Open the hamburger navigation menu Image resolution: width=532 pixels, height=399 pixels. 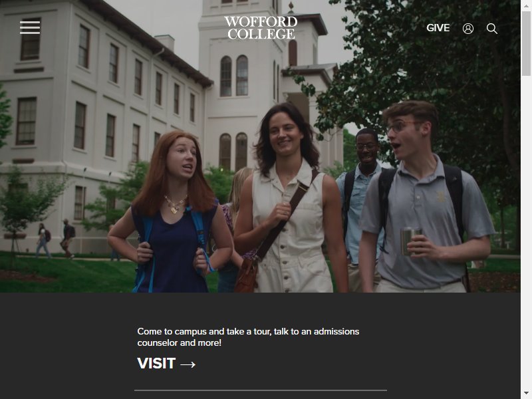click(30, 27)
